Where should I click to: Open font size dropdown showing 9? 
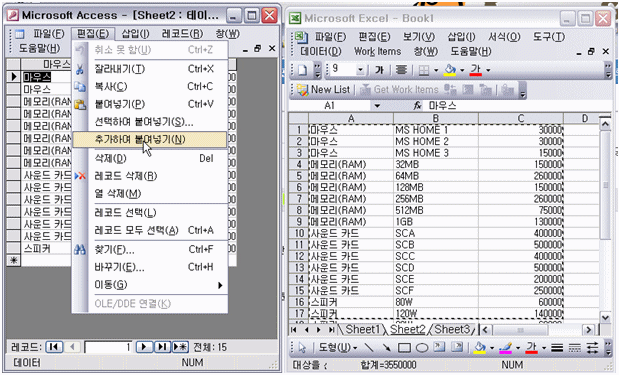point(360,70)
